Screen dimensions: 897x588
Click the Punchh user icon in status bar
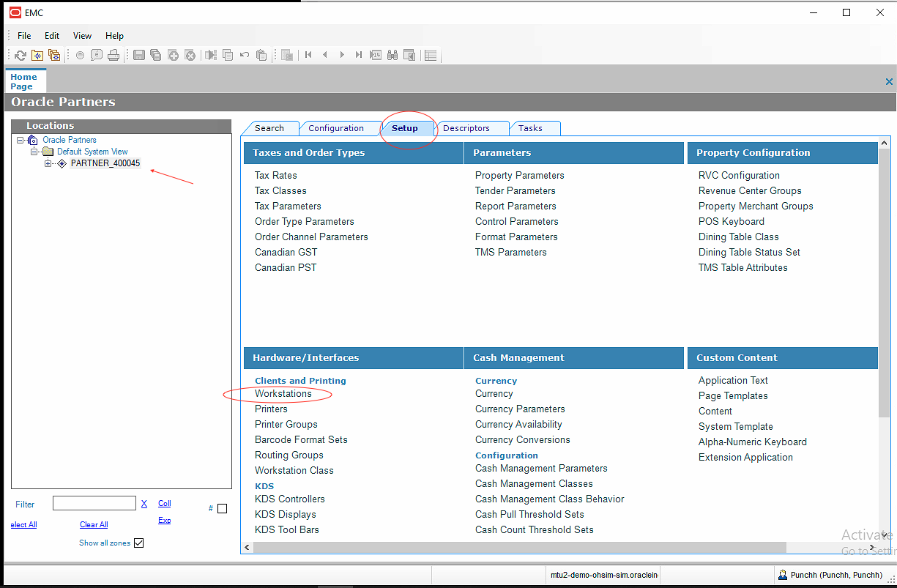click(x=784, y=576)
